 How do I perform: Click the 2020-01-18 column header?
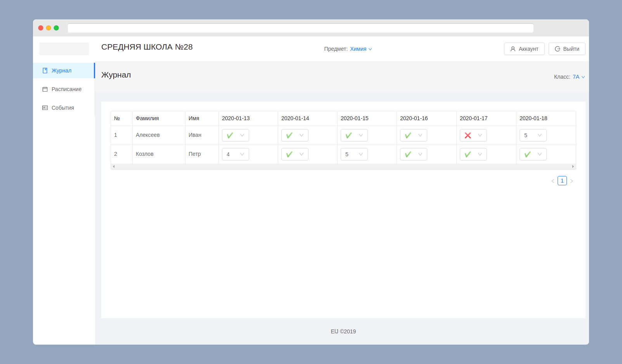(546, 118)
